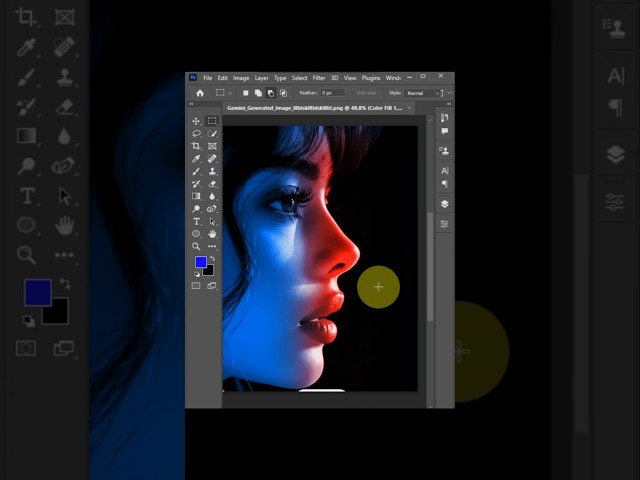Viewport: 640px width, 480px height.
Task: Change the screen mode
Action: [212, 286]
